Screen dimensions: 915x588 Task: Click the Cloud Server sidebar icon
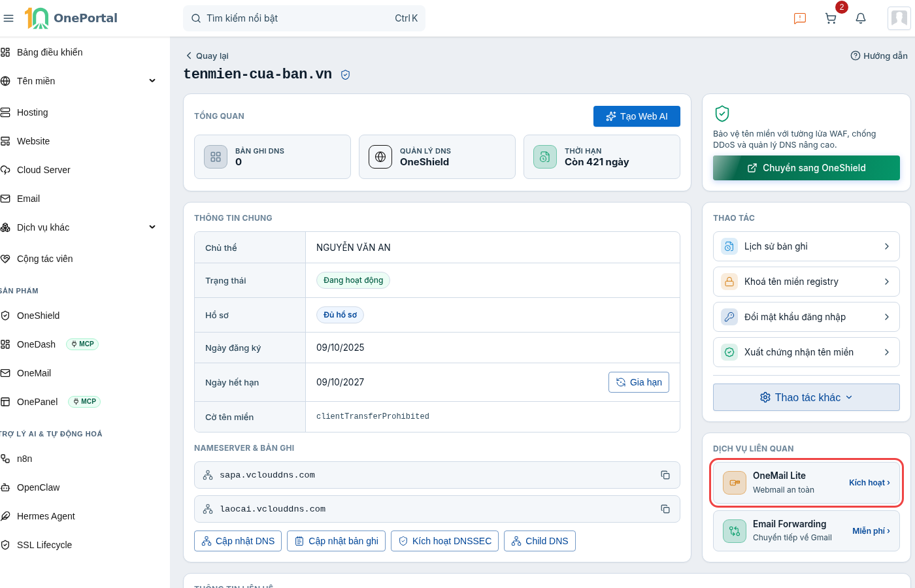click(x=5, y=170)
